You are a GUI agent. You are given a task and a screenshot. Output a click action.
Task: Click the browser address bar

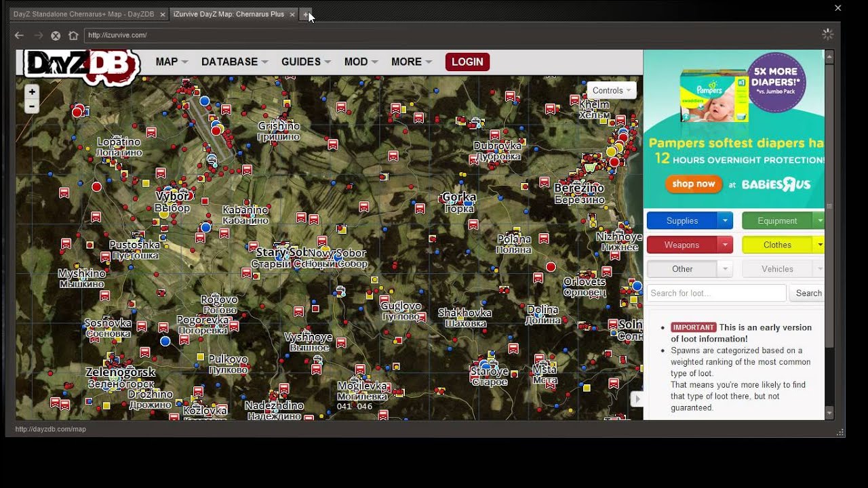[451, 35]
